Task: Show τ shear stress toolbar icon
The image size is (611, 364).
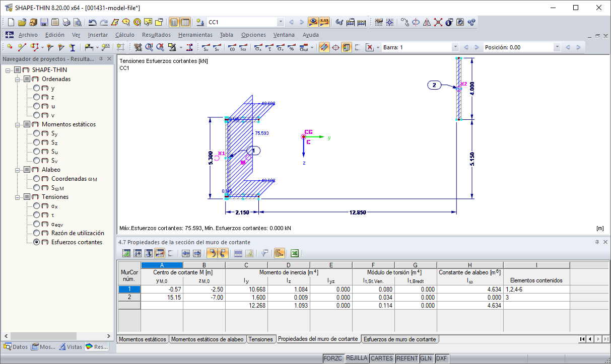Action: pos(269,47)
